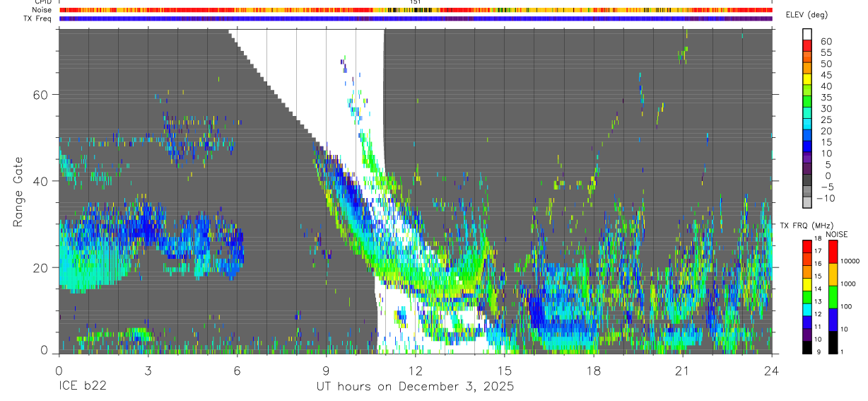Pick the green swatch in NOISE legend

pyautogui.click(x=833, y=297)
